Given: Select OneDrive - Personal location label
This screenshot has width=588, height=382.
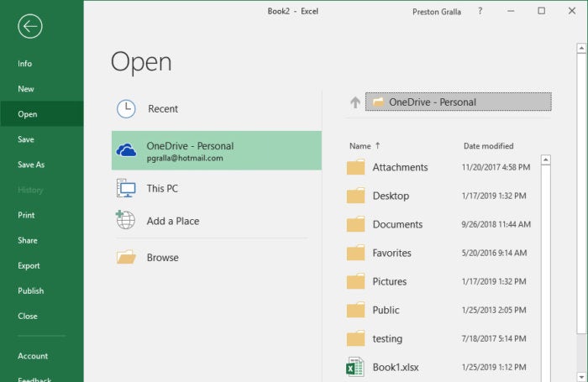Looking at the screenshot, I should pyautogui.click(x=190, y=146).
